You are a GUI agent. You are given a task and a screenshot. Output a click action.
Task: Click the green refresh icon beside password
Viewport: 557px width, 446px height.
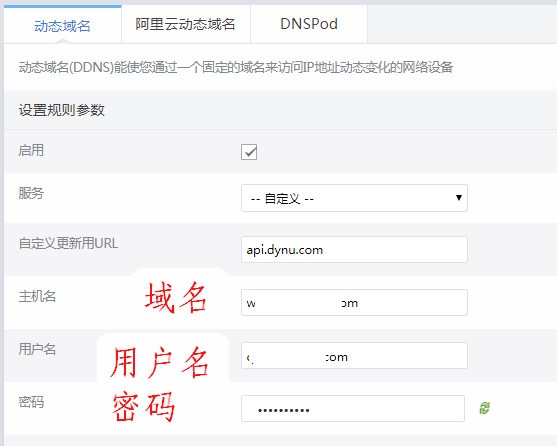(x=484, y=408)
